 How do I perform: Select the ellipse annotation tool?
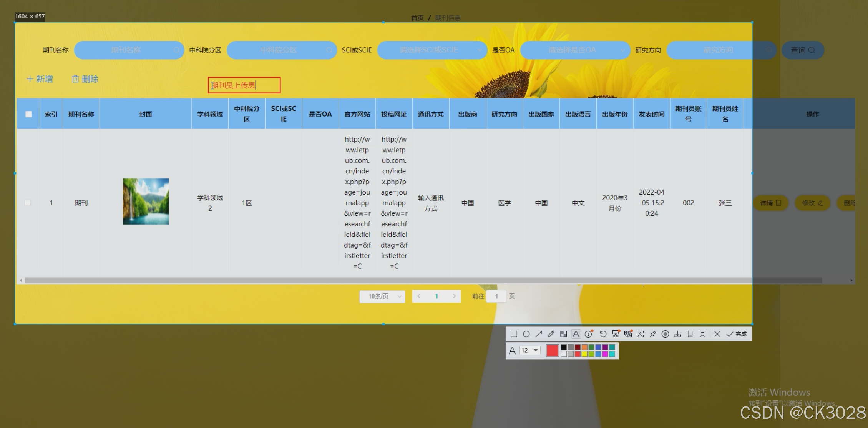point(526,334)
